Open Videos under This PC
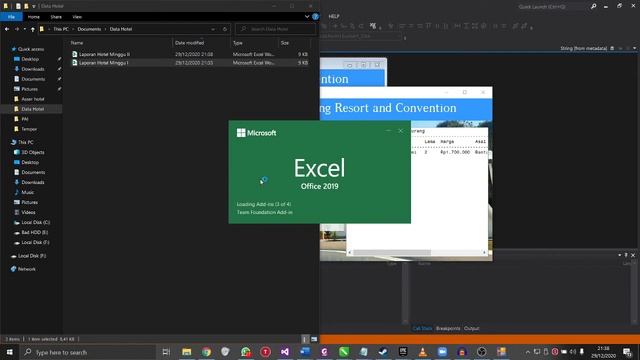This screenshot has width=640, height=360. (x=28, y=212)
